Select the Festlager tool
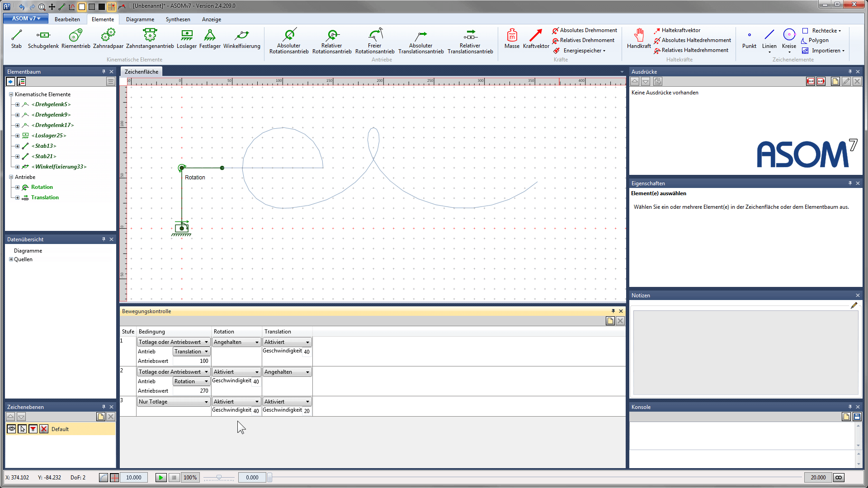The image size is (868, 488). (210, 39)
